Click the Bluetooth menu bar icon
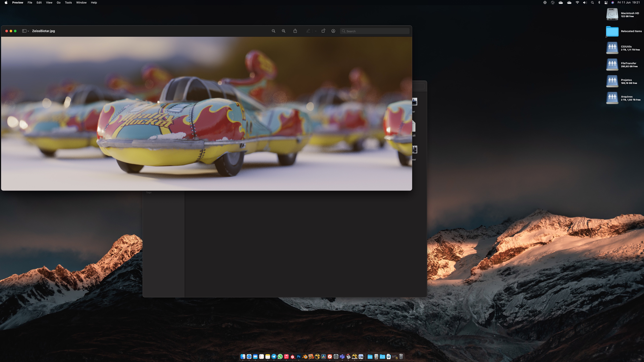The height and width of the screenshot is (362, 644). pos(599,2)
